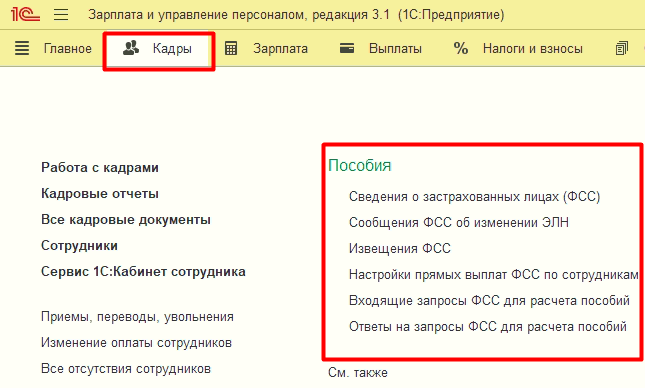Screen dimensions: 645x388
Task: Open the Выплаты section
Action: (395, 49)
